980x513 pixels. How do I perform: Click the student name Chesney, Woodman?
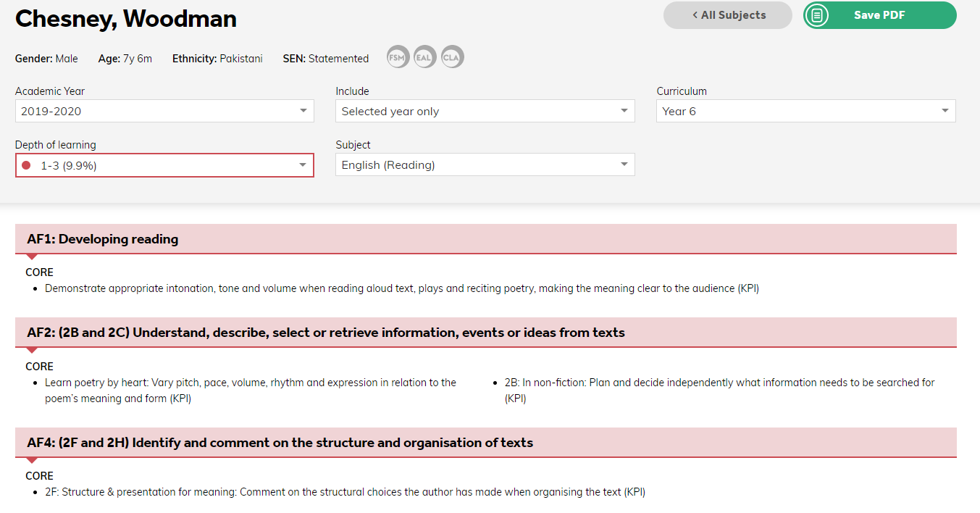point(126,19)
